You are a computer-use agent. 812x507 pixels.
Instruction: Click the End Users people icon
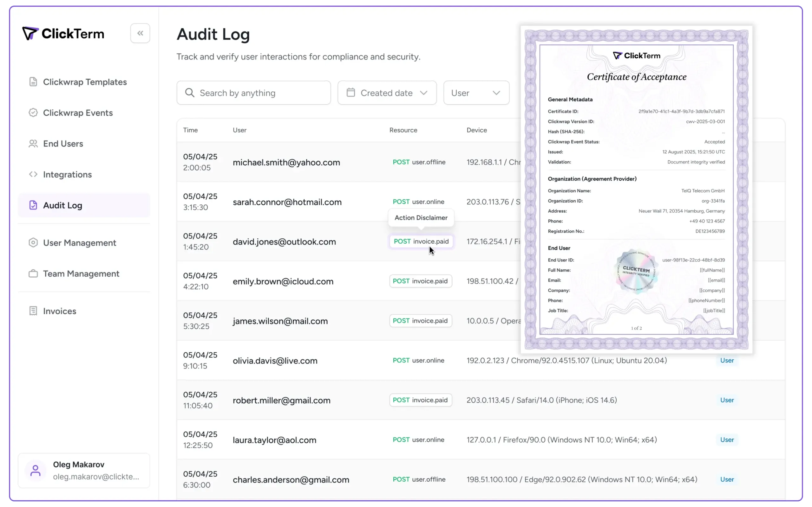(33, 144)
